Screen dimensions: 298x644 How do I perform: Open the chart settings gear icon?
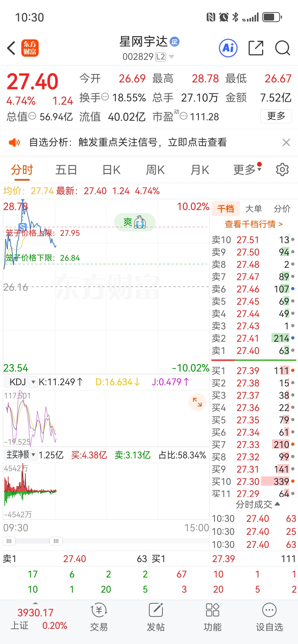(282, 170)
